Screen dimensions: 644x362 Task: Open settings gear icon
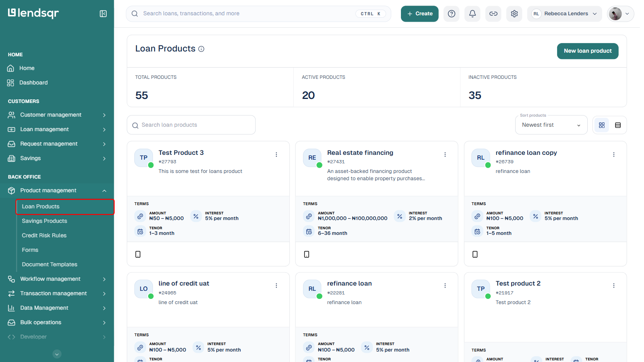pos(514,14)
